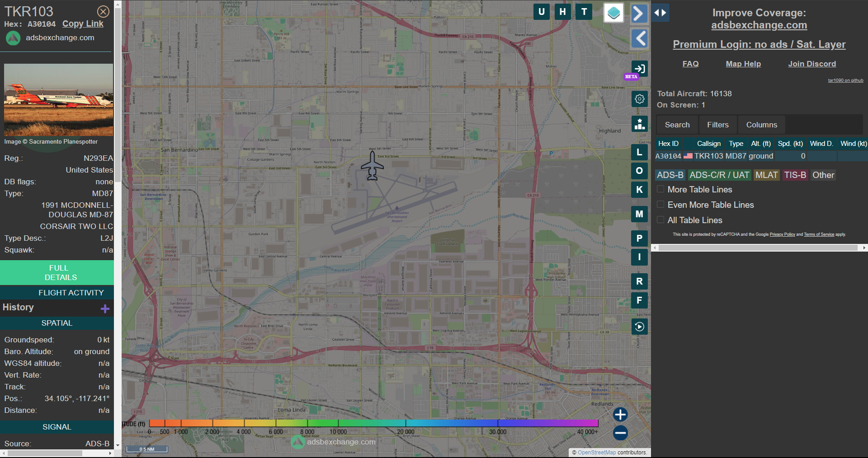Image resolution: width=868 pixels, height=458 pixels.
Task: Toggle the ADS-B source filter
Action: (x=670, y=175)
